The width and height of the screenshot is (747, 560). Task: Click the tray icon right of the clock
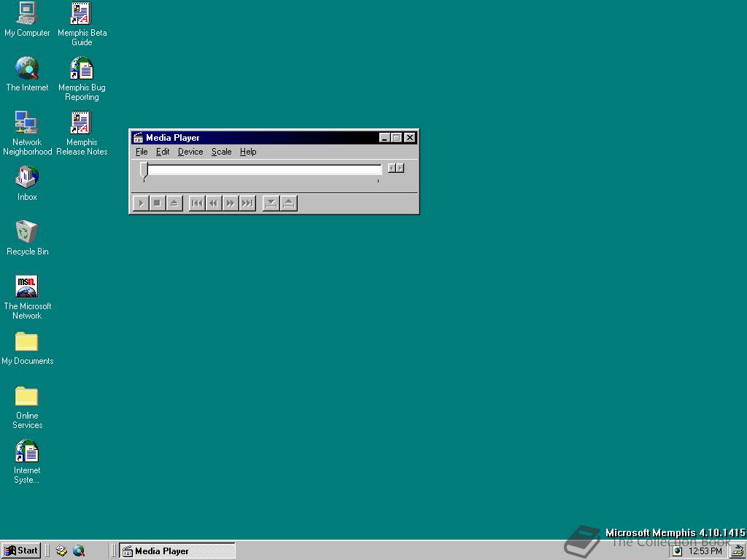pos(738,551)
